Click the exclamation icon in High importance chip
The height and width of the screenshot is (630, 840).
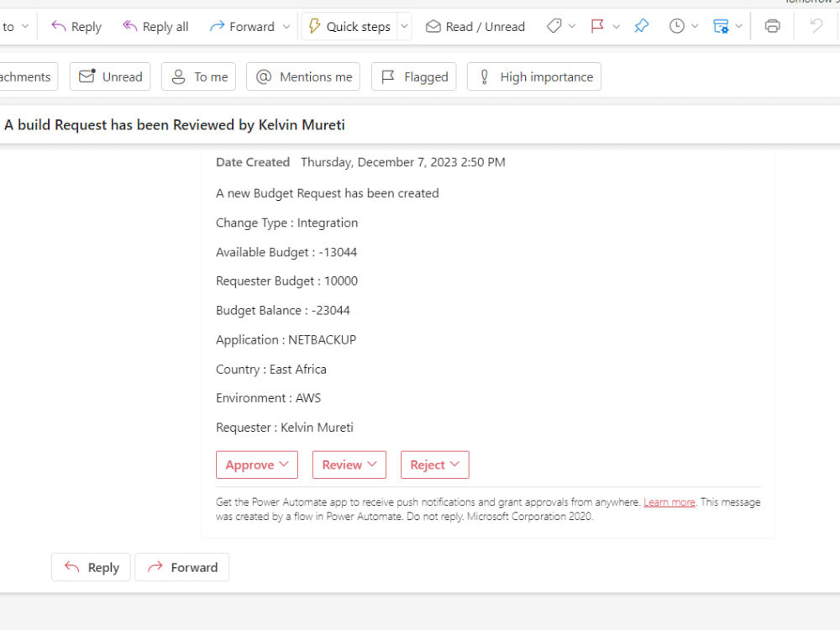485,77
